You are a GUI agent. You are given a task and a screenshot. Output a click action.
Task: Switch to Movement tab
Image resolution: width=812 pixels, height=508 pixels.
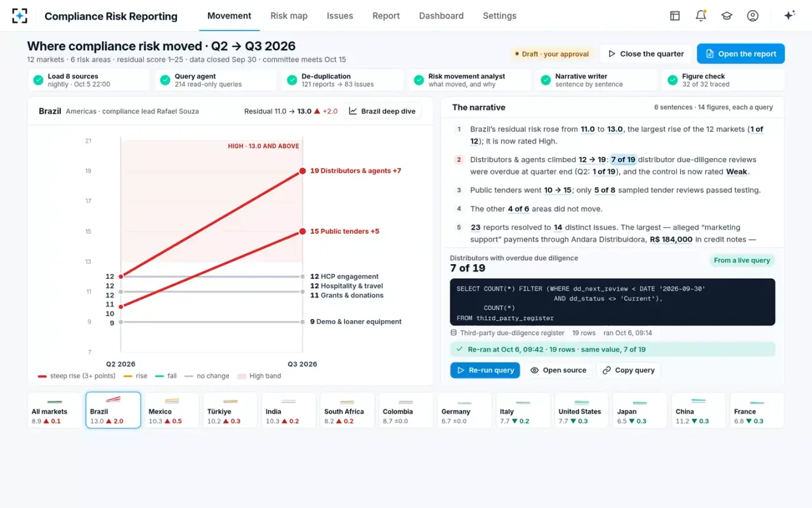[x=229, y=16]
